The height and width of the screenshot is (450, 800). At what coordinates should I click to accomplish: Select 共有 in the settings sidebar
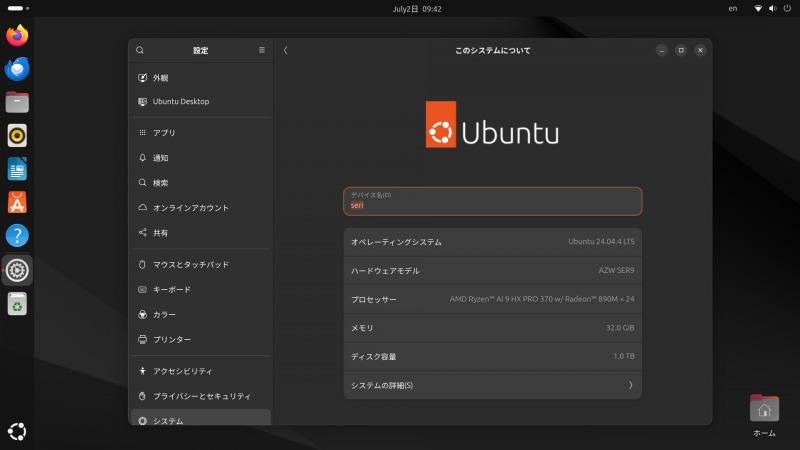click(x=201, y=233)
